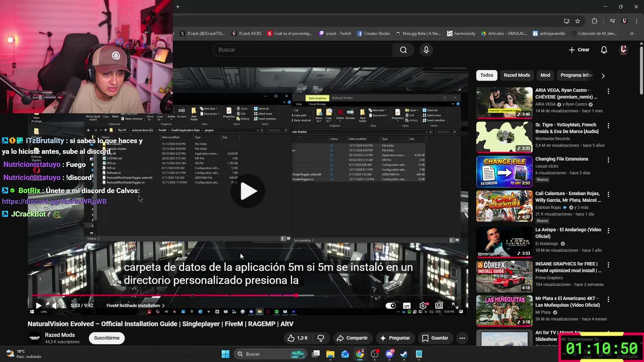This screenshot has height=362, width=644.
Task: Click the YouTube search magnifier button
Action: coord(404,50)
